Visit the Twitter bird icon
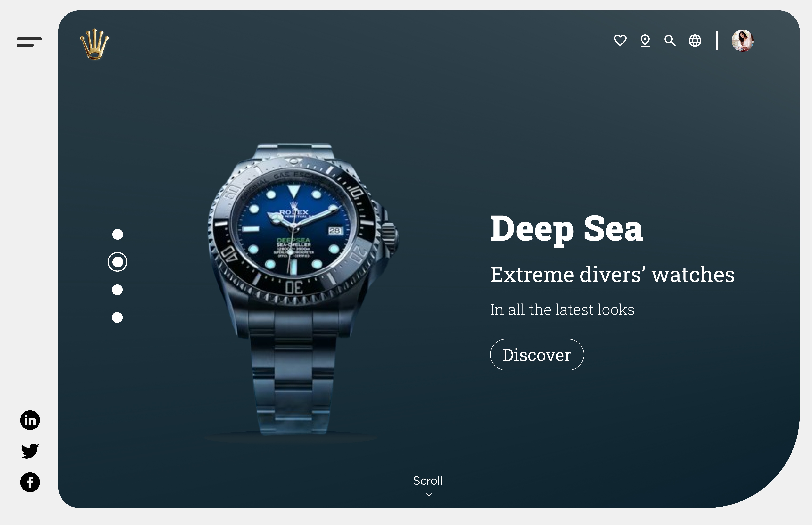812x525 pixels. [x=30, y=451]
